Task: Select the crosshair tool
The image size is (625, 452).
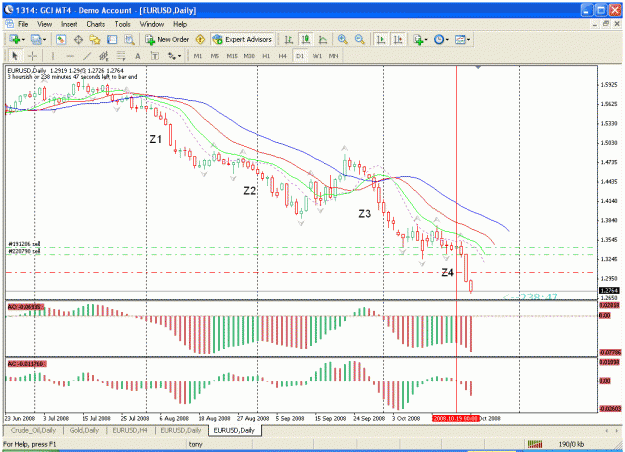Action: [32, 56]
